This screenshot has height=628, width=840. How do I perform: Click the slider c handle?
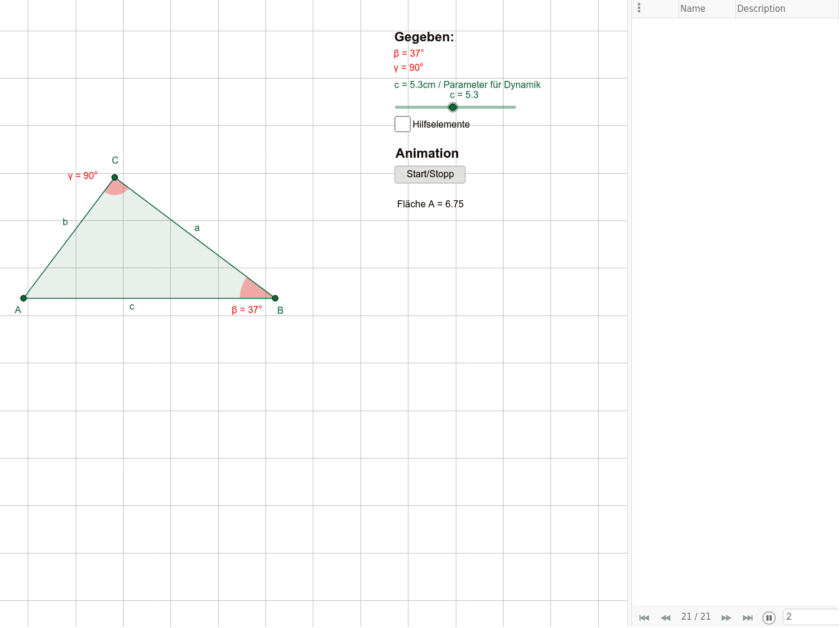tap(453, 107)
